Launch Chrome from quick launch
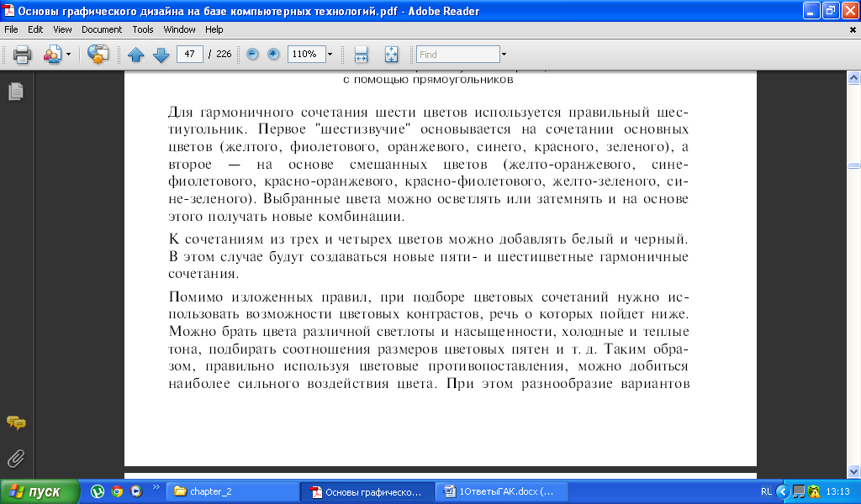Viewport: 861px width, 504px height. [116, 491]
